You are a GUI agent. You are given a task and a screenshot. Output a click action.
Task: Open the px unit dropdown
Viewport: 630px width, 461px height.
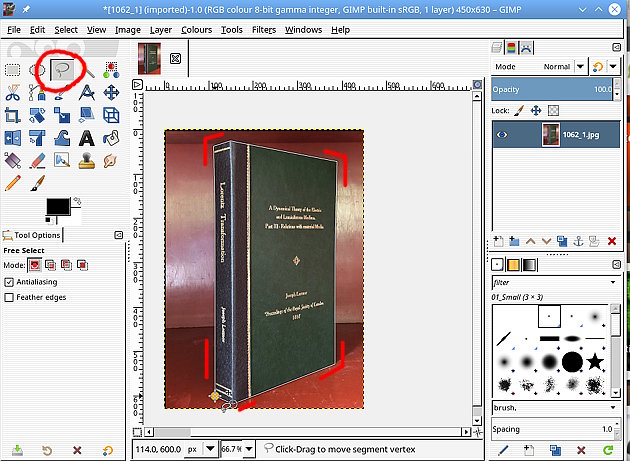210,449
